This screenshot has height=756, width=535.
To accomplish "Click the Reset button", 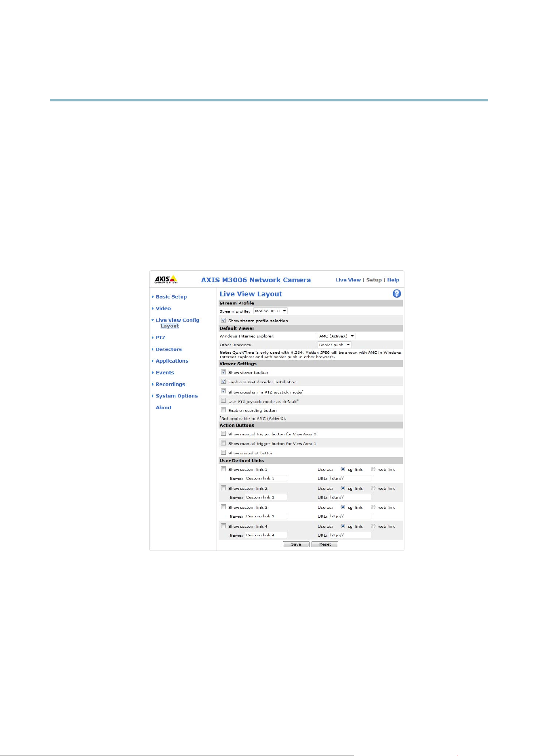I will click(x=325, y=544).
